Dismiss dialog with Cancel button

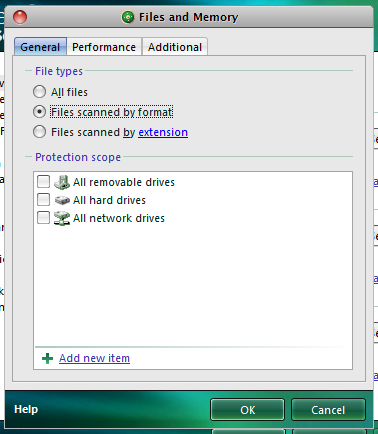coord(328,410)
